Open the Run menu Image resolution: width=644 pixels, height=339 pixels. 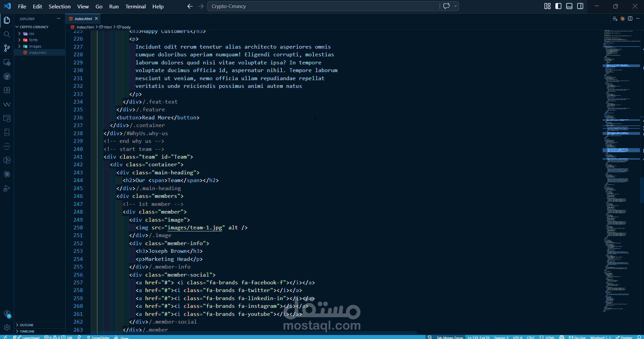click(x=114, y=6)
